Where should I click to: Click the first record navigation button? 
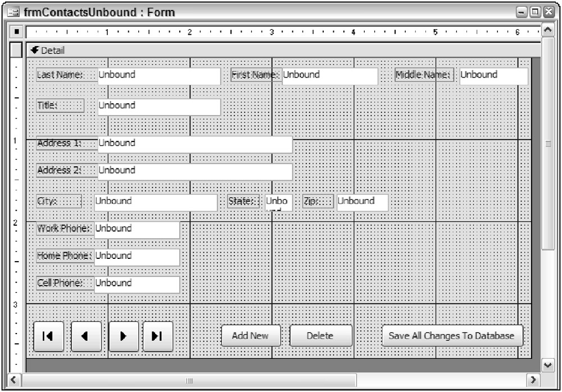pos(48,336)
